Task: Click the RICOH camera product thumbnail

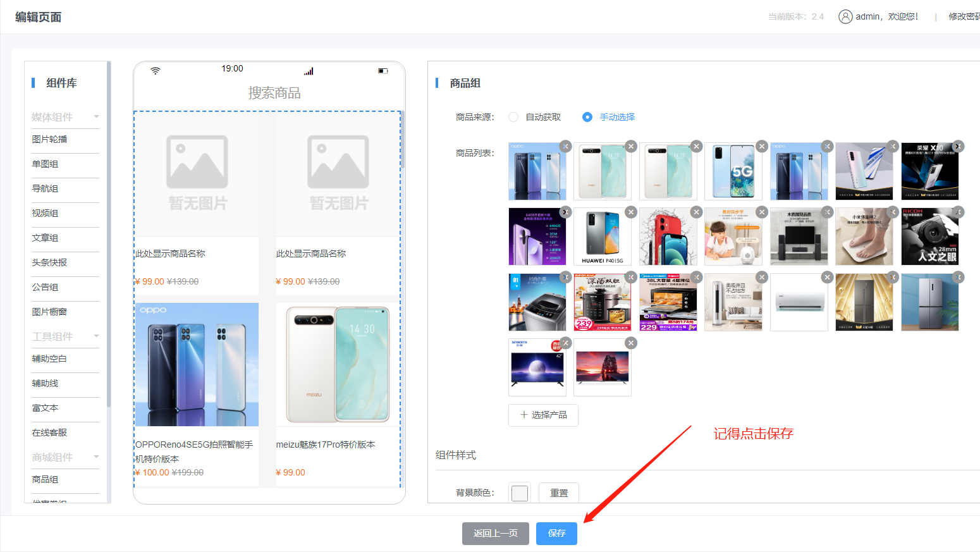Action: (929, 236)
